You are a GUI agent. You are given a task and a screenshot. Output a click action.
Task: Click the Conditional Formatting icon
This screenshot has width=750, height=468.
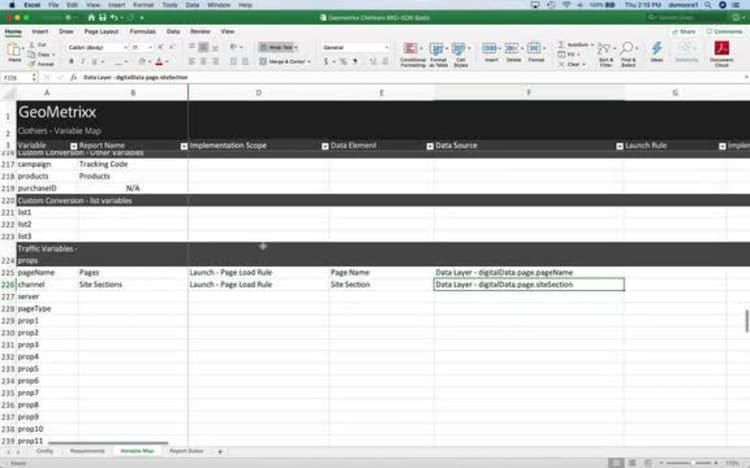(x=411, y=48)
